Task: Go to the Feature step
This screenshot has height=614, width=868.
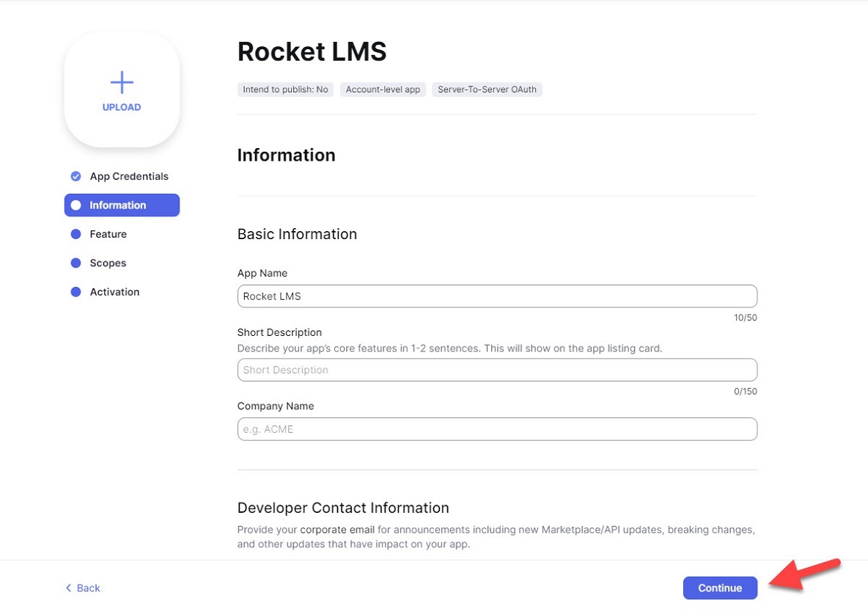Action: click(108, 234)
